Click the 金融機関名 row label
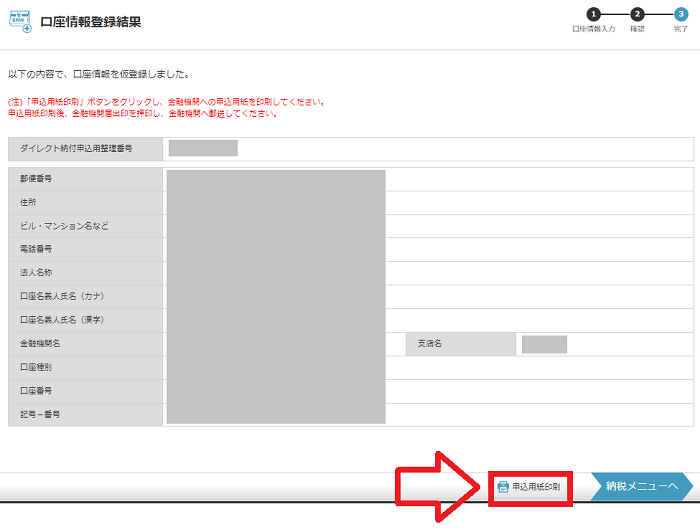 (x=40, y=344)
